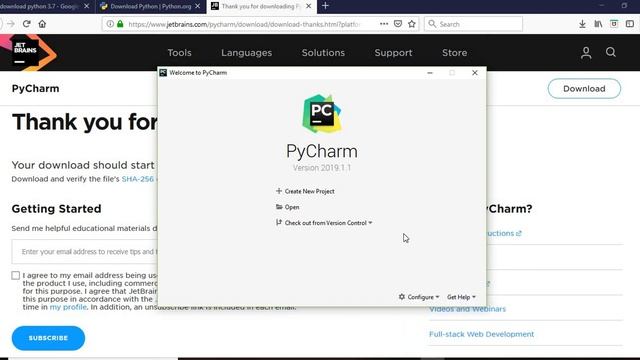Open the Configure dropdown menu
This screenshot has width=640, height=360.
(x=419, y=297)
